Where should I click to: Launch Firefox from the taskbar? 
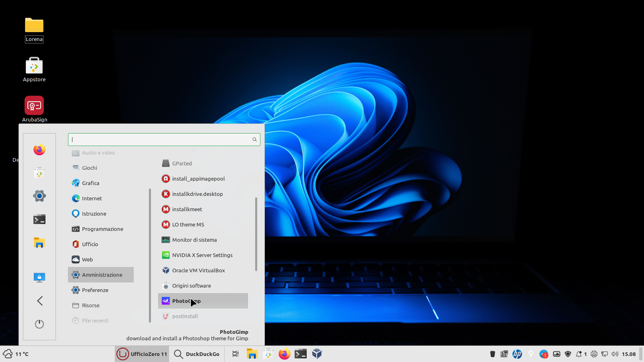(284, 354)
